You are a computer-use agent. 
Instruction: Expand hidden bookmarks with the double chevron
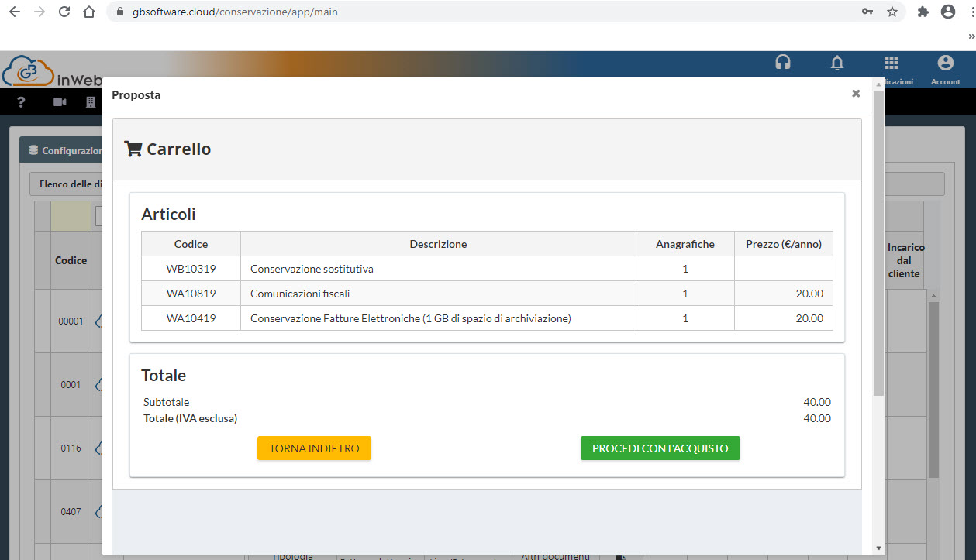pos(971,36)
